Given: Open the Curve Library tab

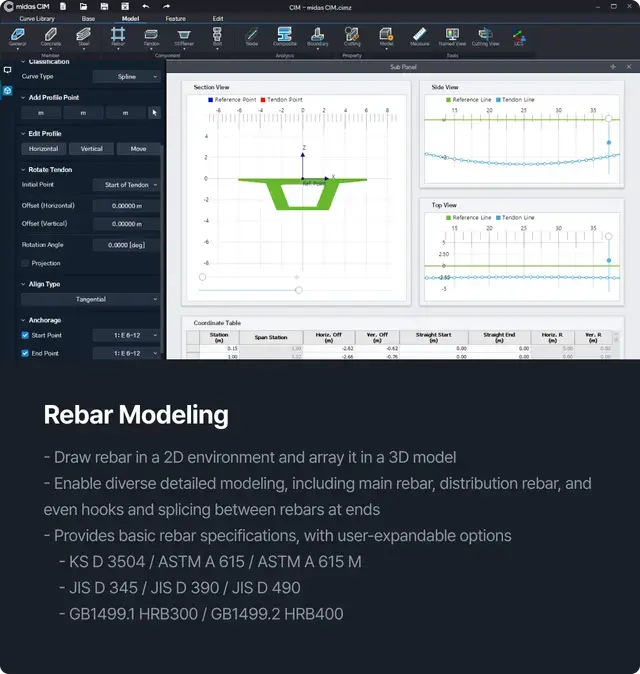Looking at the screenshot, I should 37,18.
